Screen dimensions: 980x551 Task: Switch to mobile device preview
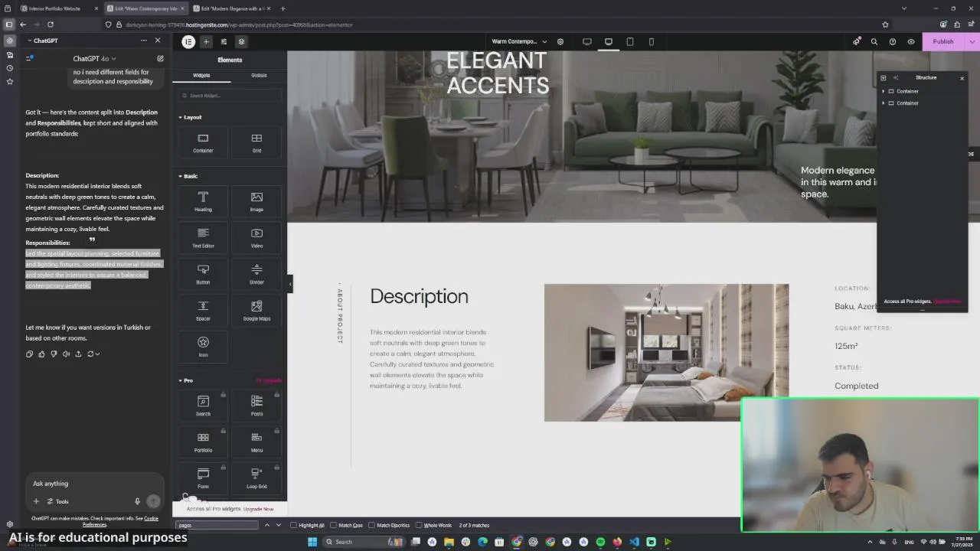click(x=652, y=41)
